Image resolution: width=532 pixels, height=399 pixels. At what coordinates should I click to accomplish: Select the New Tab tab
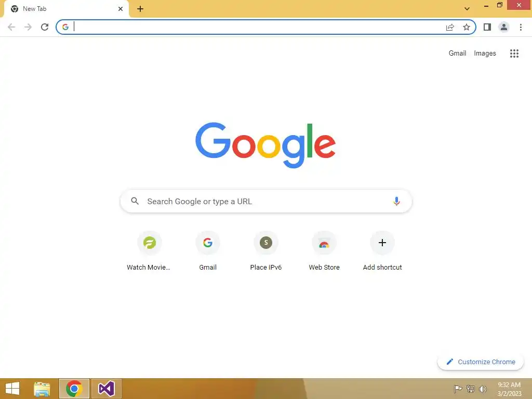pyautogui.click(x=66, y=9)
